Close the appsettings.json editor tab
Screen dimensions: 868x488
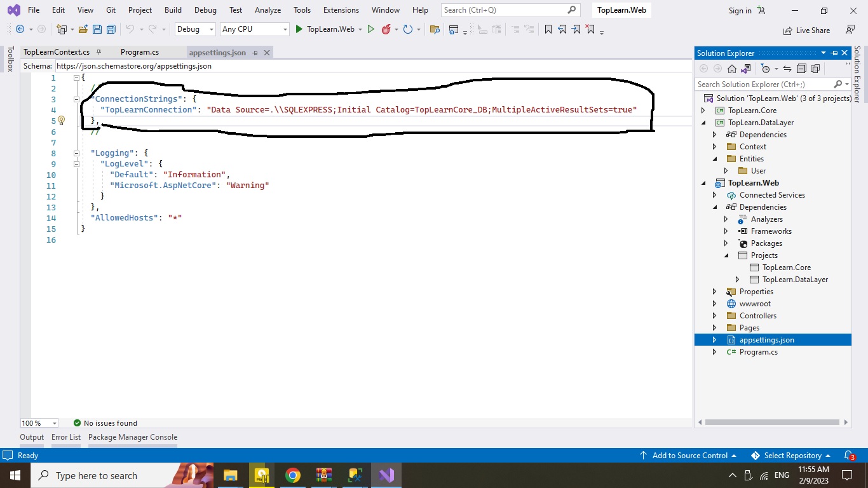[x=267, y=53]
